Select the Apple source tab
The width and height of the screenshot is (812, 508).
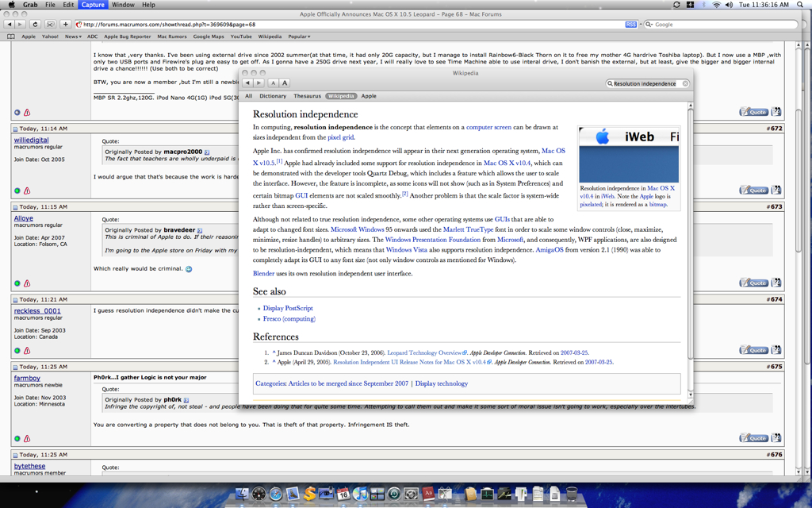369,96
